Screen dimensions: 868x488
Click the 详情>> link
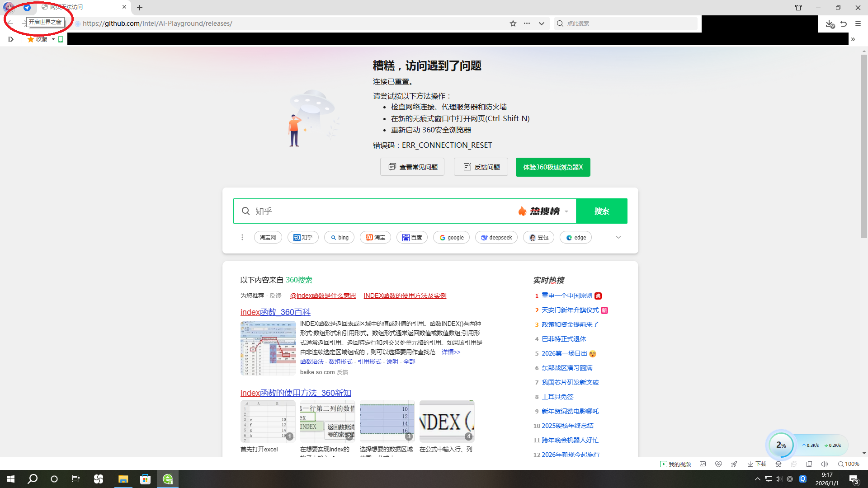[451, 352]
